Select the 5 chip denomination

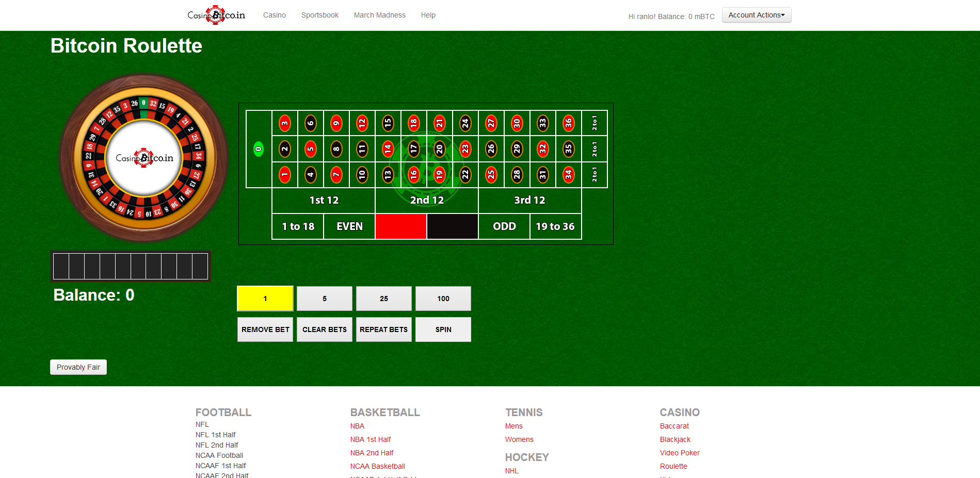click(x=325, y=299)
